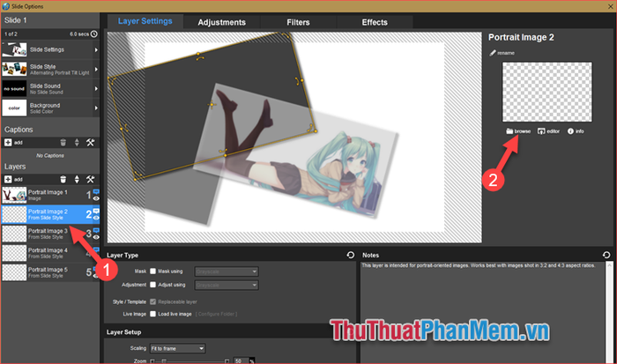The width and height of the screenshot is (617, 364).
Task: Enable Mask using checkbox
Action: pyautogui.click(x=153, y=271)
